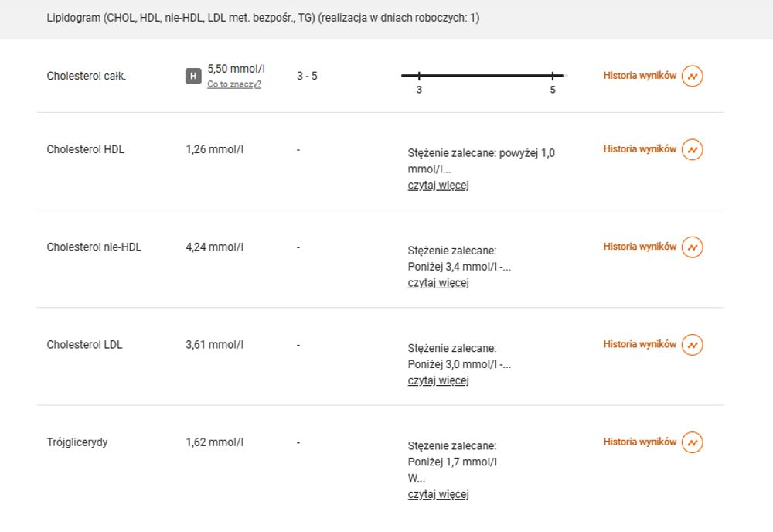Open results history icon for Cholesterol całk.
Screen dimensions: 773x532
point(692,76)
